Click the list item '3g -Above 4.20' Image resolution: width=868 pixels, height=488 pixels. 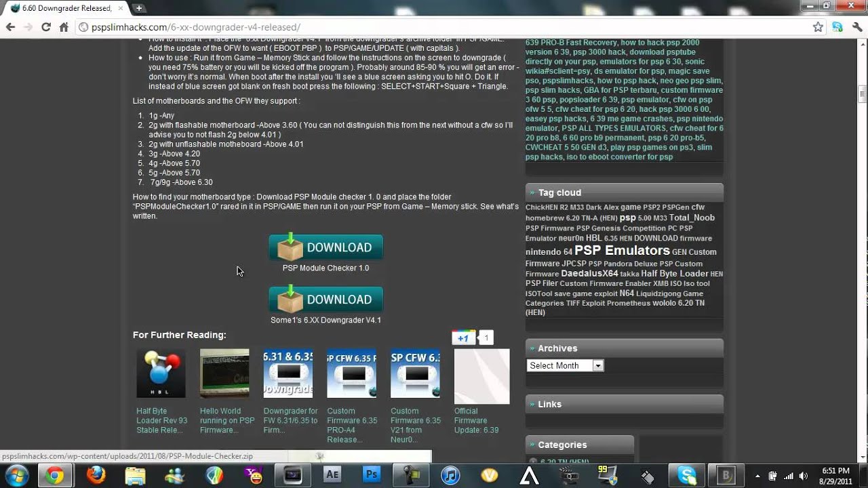pyautogui.click(x=174, y=154)
